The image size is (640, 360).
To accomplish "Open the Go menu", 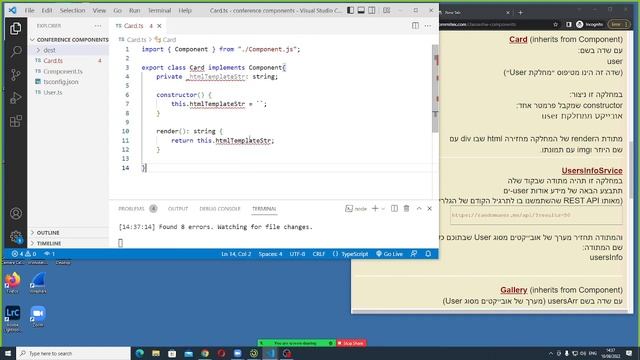I will tap(118, 10).
